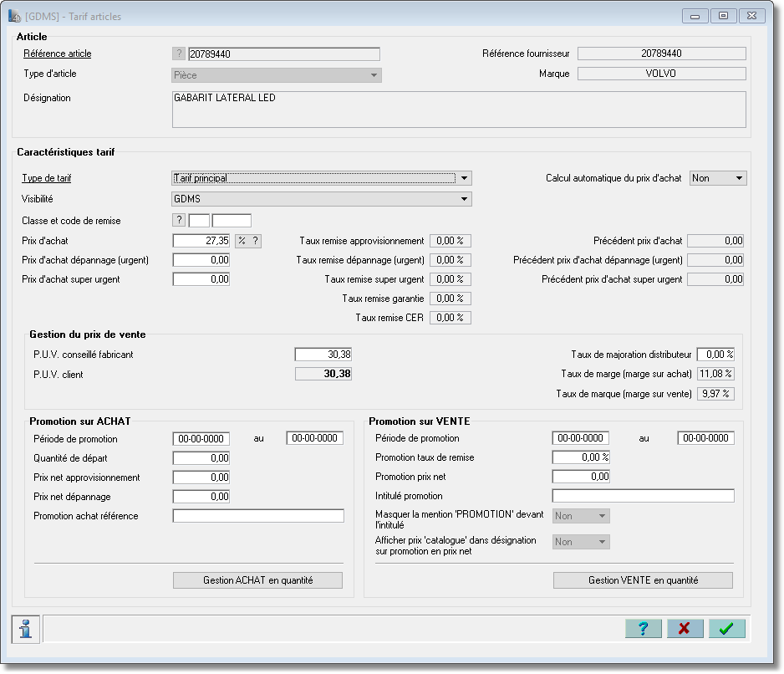Click the info icon at bottom left
The height and width of the screenshot is (674, 784).
pos(25,629)
